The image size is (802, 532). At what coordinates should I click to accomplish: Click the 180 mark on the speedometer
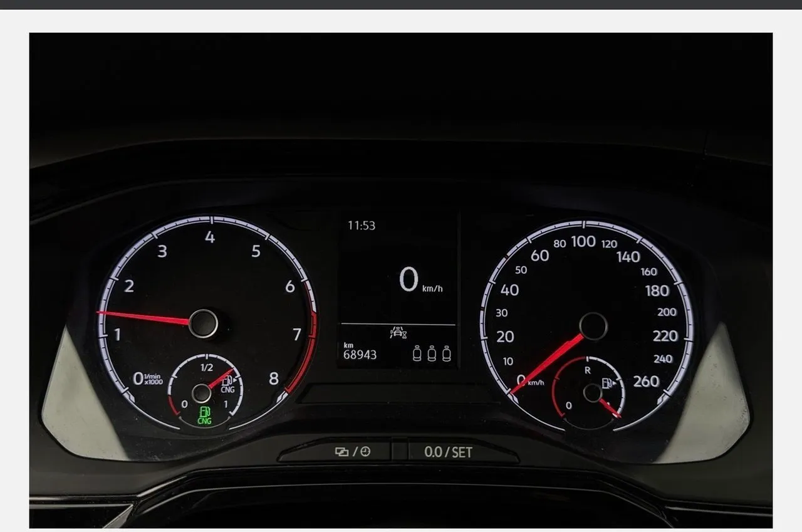(x=657, y=291)
